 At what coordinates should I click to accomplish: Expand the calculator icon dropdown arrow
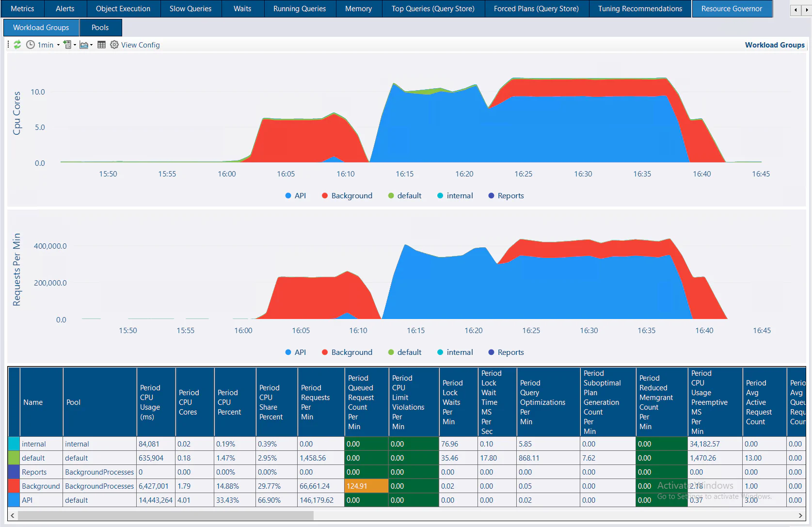(75, 45)
